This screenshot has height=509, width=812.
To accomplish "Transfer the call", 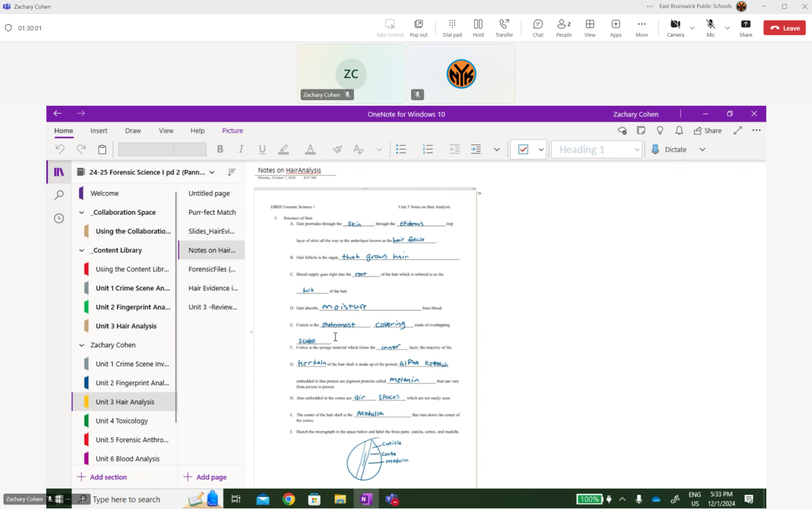I will [x=504, y=28].
